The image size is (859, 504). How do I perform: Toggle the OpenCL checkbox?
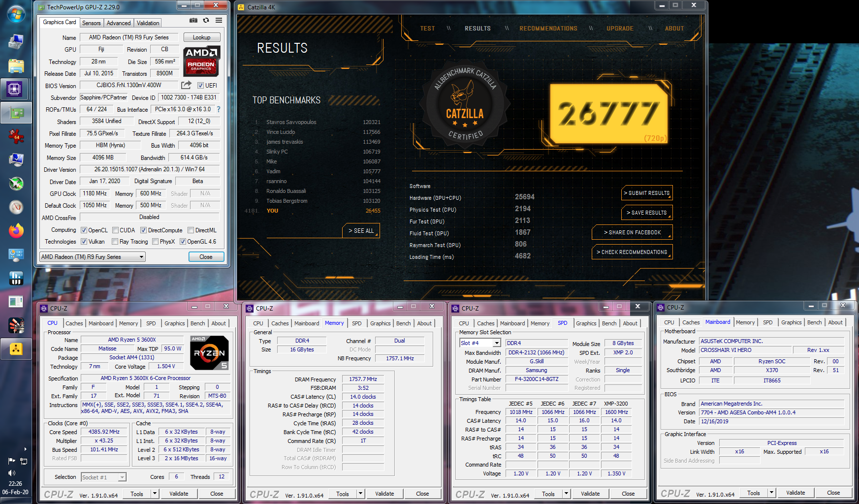pos(84,230)
